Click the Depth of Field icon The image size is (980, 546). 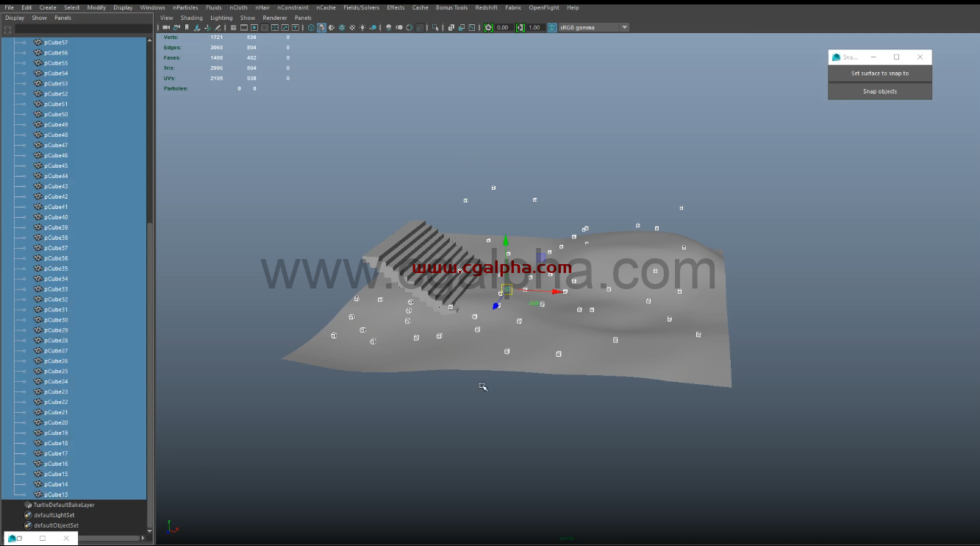coord(419,27)
